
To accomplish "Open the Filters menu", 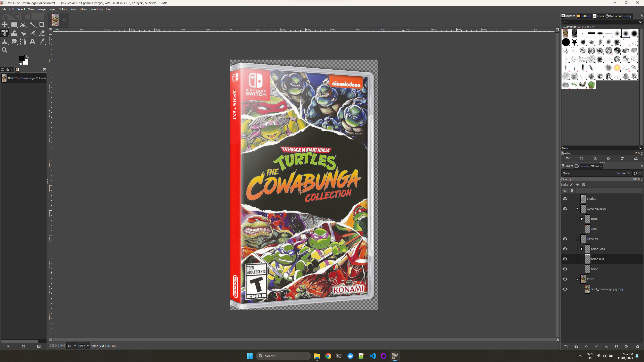I will click(84, 9).
